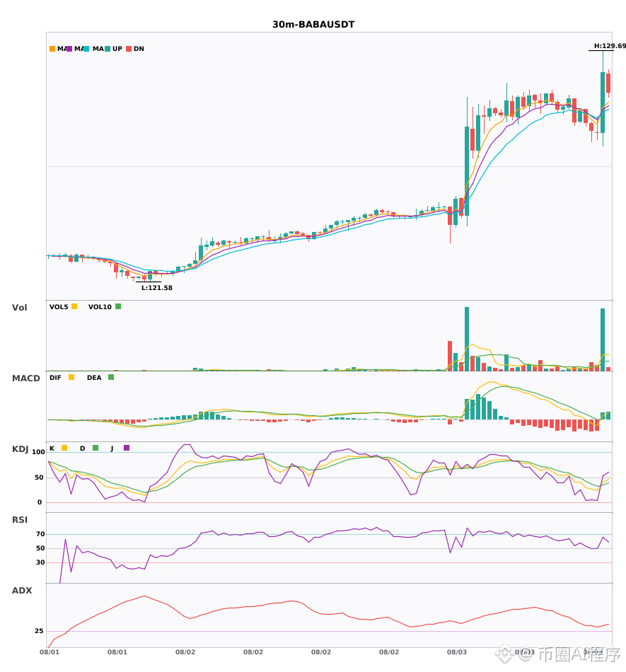626x672 pixels.
Task: Click the VOL10 legend text
Action: (100, 307)
